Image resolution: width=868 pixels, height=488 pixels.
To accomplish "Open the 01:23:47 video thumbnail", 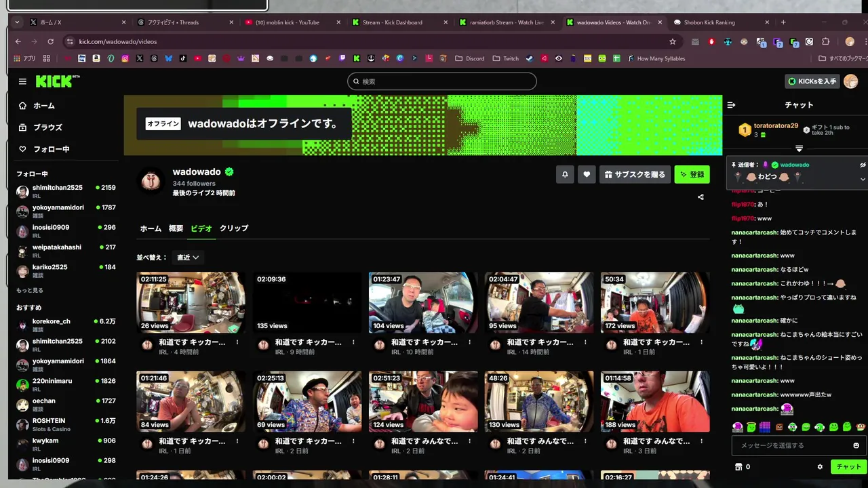I will tap(422, 302).
